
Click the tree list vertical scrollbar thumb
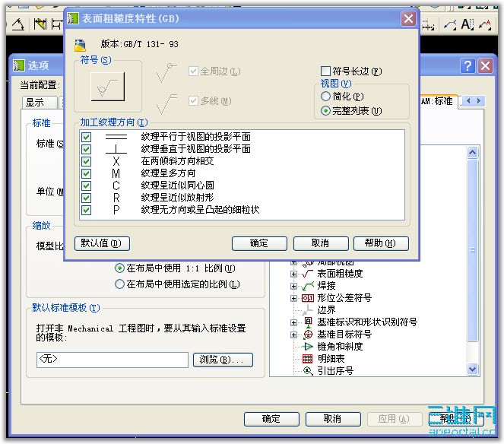click(472, 250)
